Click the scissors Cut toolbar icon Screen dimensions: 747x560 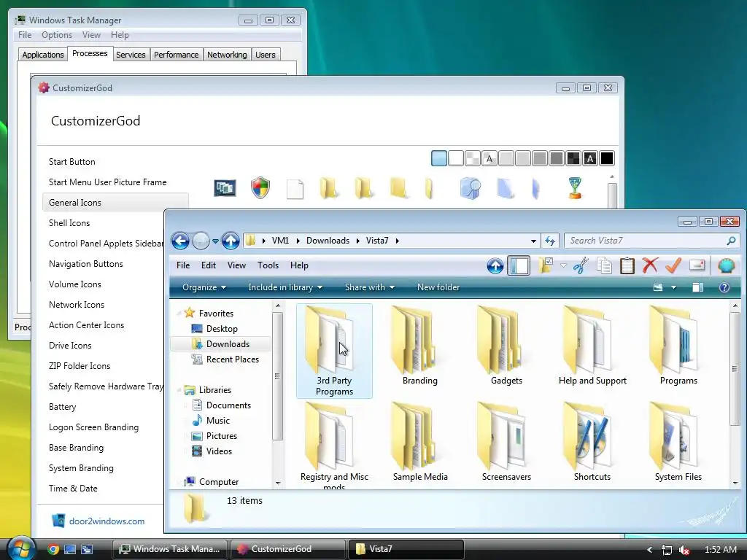(581, 265)
